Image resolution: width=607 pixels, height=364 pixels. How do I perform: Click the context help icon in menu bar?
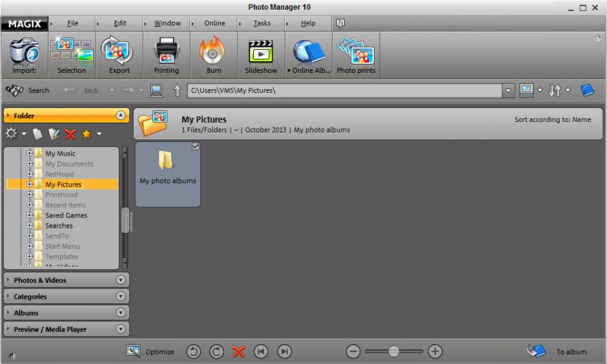point(340,23)
